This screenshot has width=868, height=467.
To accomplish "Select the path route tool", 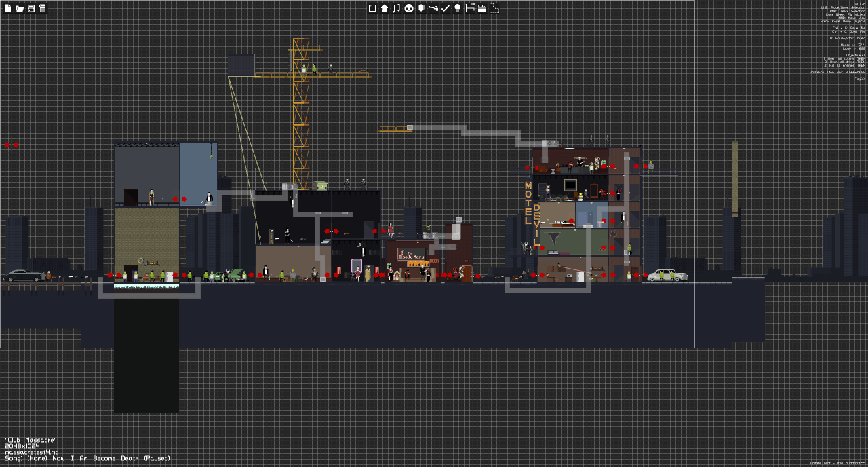I will pos(470,8).
